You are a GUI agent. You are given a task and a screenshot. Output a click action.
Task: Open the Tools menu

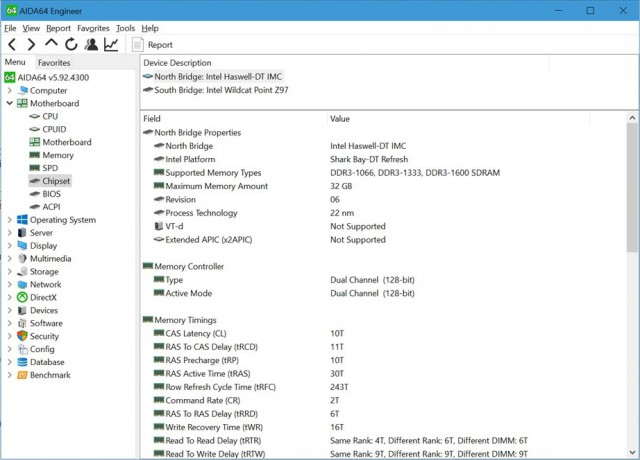125,28
